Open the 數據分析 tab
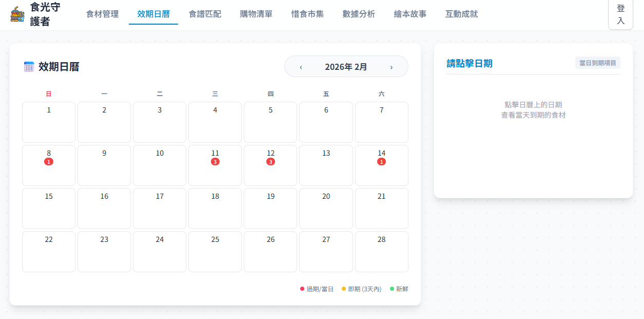The image size is (644, 319). pyautogui.click(x=359, y=14)
